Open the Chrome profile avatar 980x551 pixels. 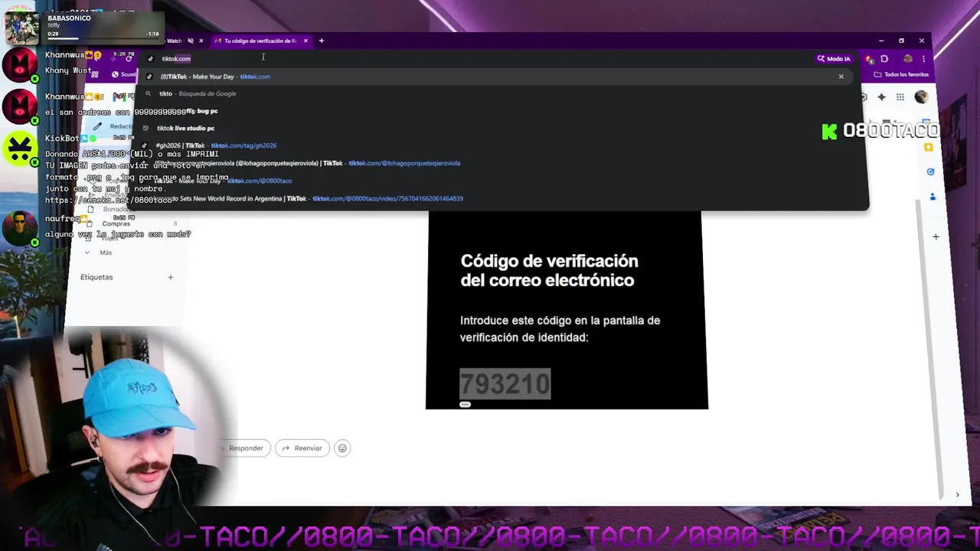tap(908, 59)
